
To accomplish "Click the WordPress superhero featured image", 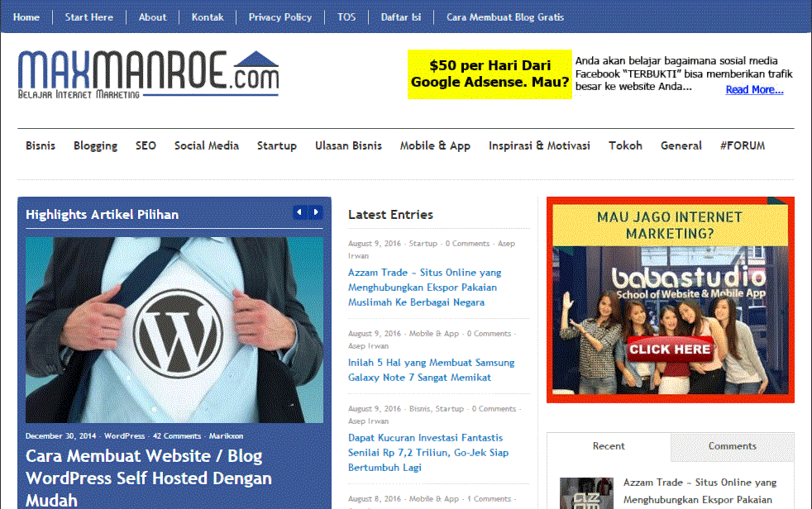I will 174,330.
